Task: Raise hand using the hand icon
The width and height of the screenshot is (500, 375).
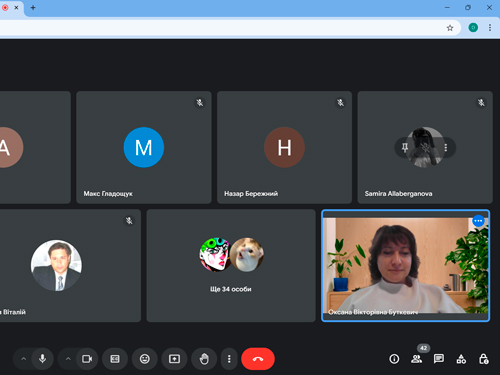Action: pyautogui.click(x=204, y=359)
